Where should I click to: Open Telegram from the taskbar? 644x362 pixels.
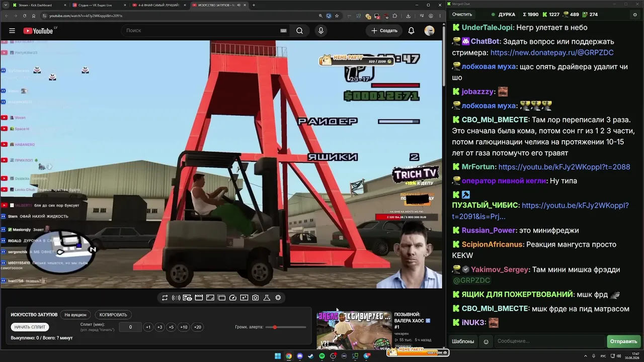pyautogui.click(x=367, y=356)
